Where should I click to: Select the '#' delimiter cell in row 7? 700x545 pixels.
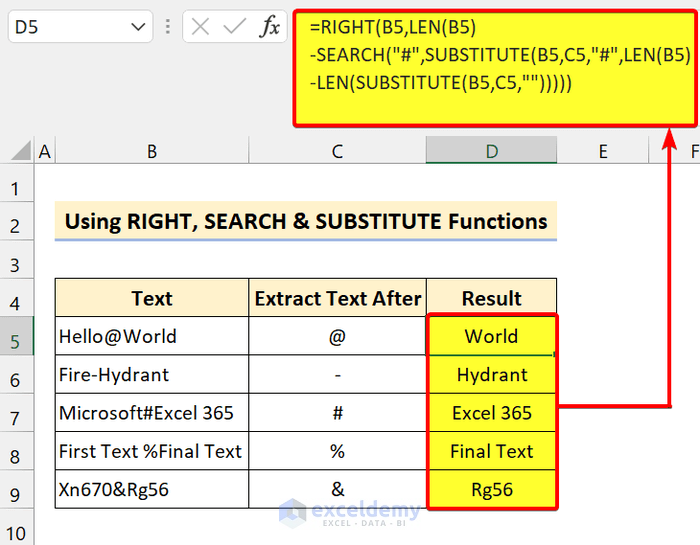click(338, 413)
